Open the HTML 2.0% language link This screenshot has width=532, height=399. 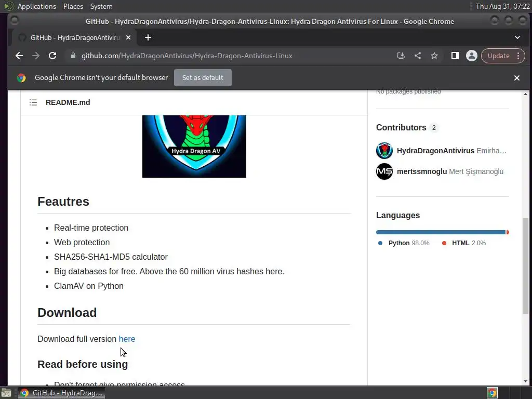tap(464, 243)
